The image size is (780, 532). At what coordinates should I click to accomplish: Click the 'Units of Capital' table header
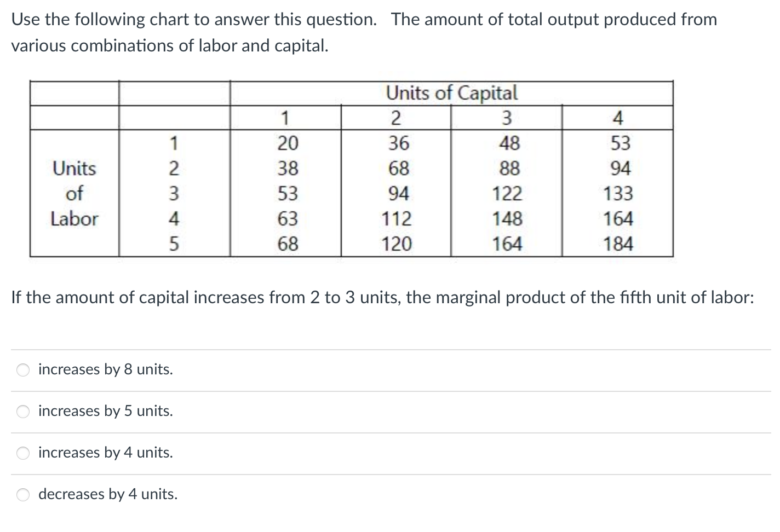[451, 93]
